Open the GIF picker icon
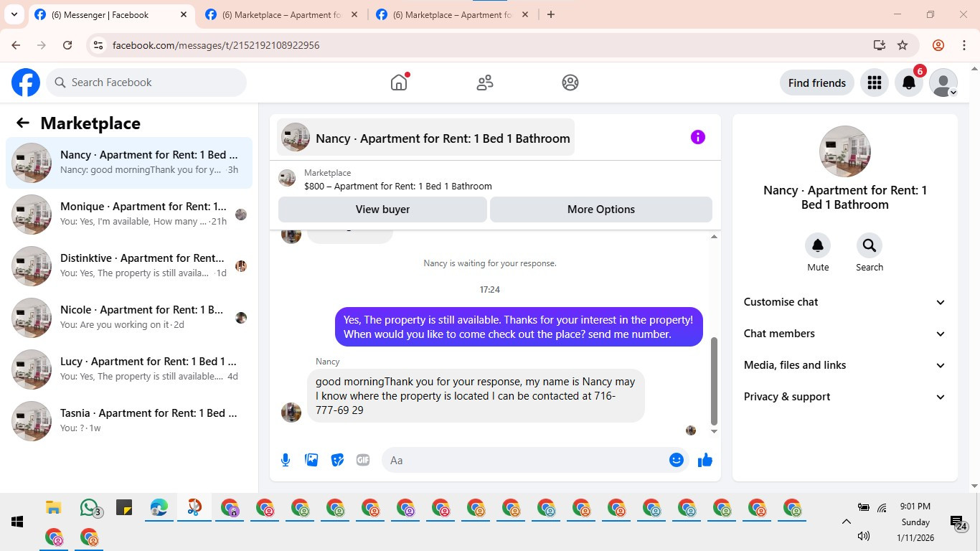The image size is (980, 551). (x=363, y=460)
